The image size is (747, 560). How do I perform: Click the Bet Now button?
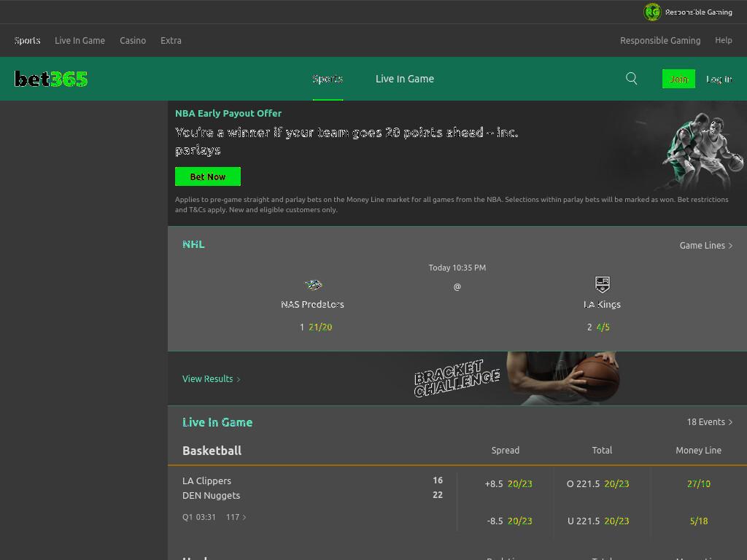pos(208,176)
